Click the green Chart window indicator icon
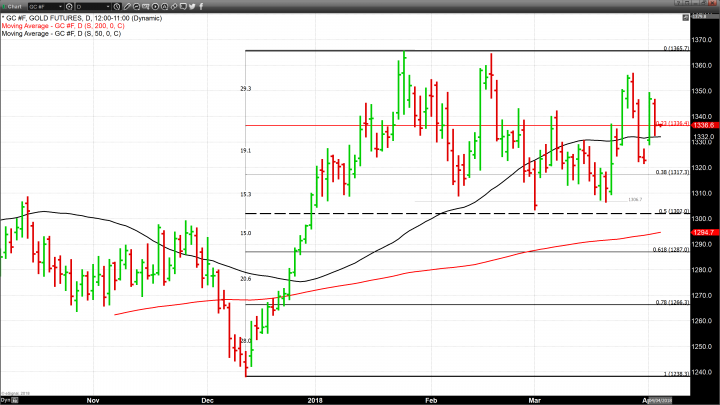Image resolution: width=720 pixels, height=405 pixels. tap(4, 6)
